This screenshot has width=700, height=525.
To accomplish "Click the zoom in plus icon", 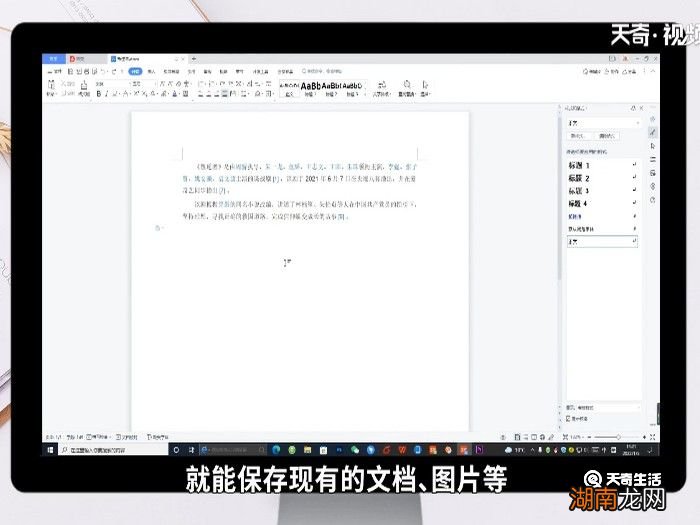I will [x=644, y=437].
